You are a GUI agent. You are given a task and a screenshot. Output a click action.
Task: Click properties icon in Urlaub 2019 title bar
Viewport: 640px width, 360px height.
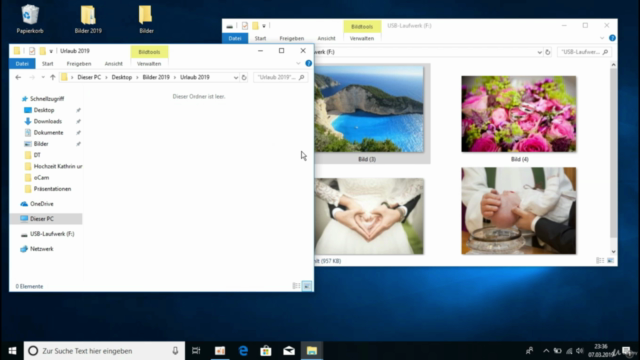coord(32,51)
